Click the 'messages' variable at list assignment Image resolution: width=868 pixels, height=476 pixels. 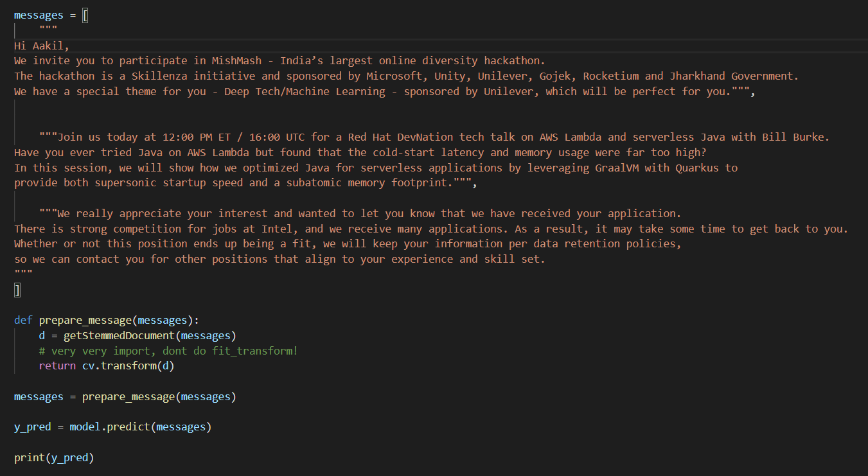coord(39,15)
